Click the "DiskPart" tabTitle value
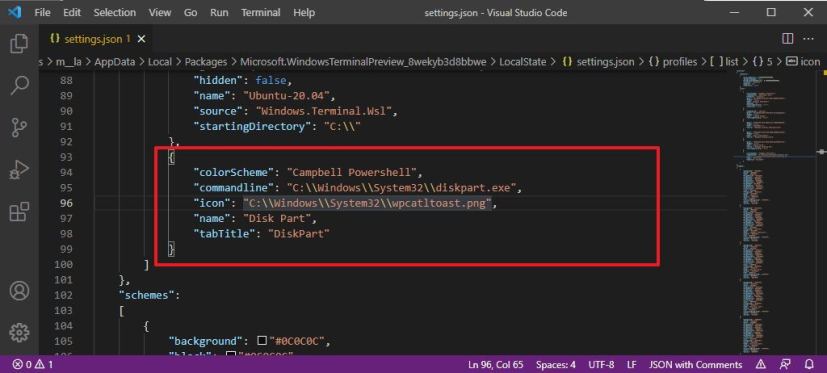Viewport: 827px width, 373px height. click(x=299, y=234)
